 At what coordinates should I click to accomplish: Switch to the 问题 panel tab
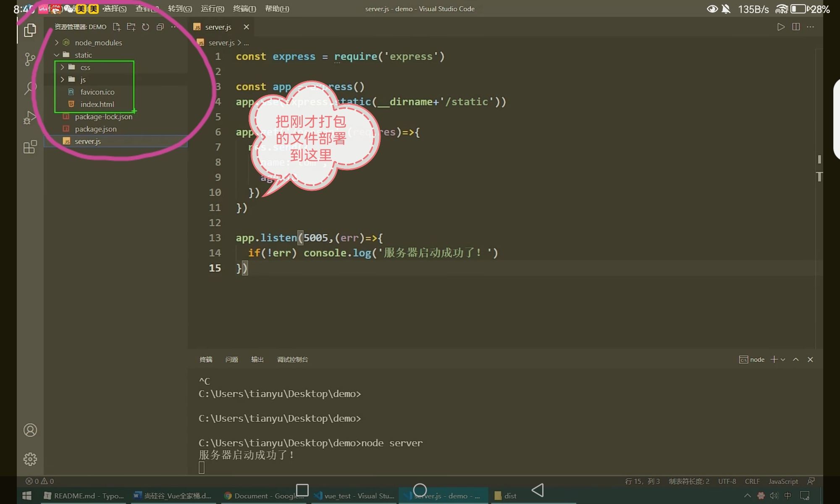[x=231, y=360]
